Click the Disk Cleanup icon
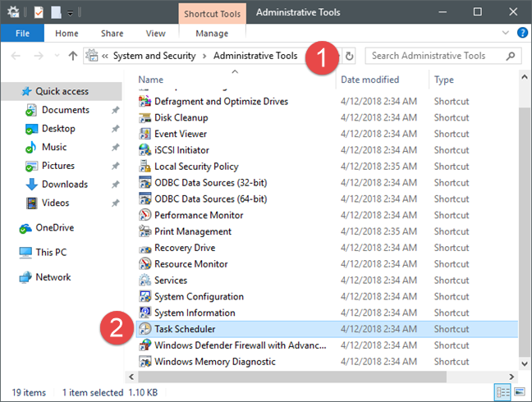The width and height of the screenshot is (532, 402). (x=144, y=117)
